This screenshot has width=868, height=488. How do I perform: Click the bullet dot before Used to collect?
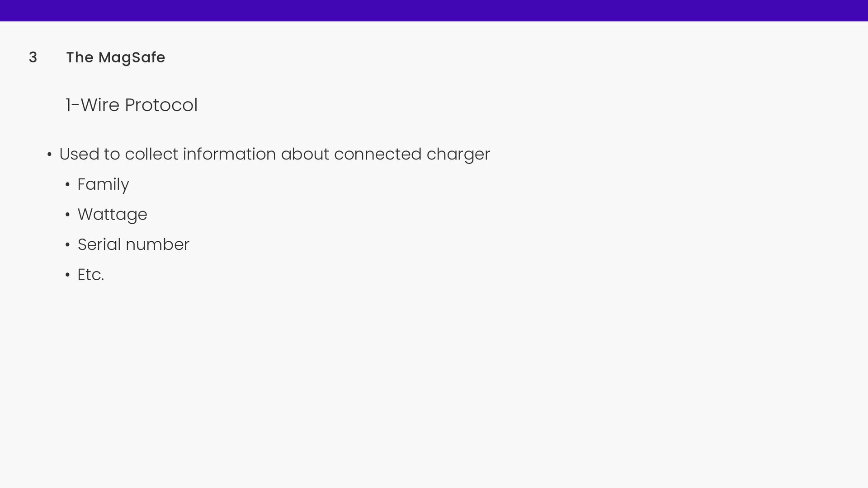point(49,155)
